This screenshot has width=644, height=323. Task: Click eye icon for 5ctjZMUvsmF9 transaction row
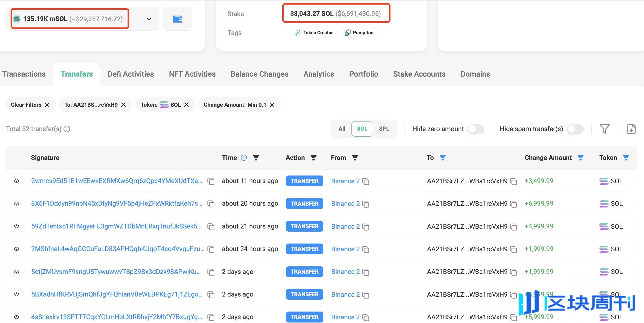tap(17, 272)
